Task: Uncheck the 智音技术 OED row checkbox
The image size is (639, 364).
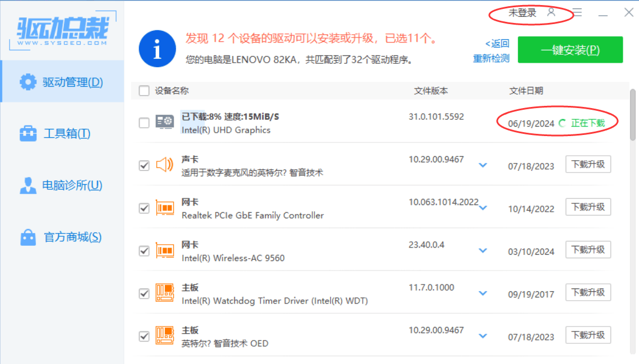Action: [x=144, y=337]
